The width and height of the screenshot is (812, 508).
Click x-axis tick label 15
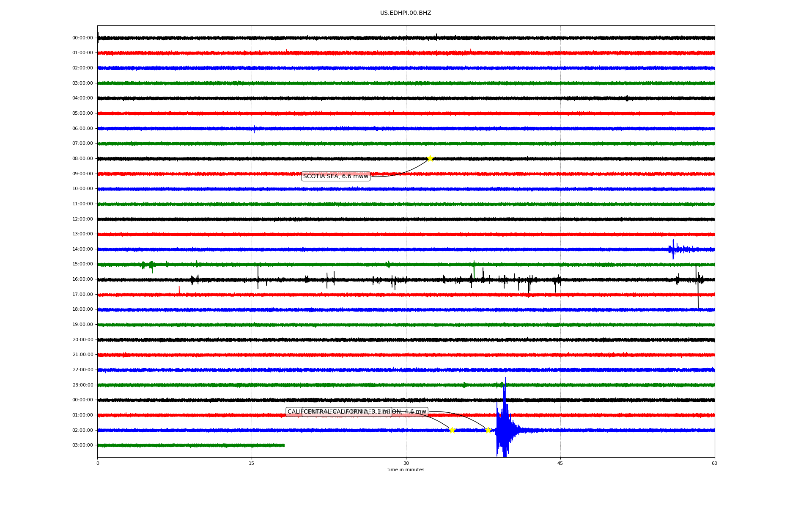(252, 463)
